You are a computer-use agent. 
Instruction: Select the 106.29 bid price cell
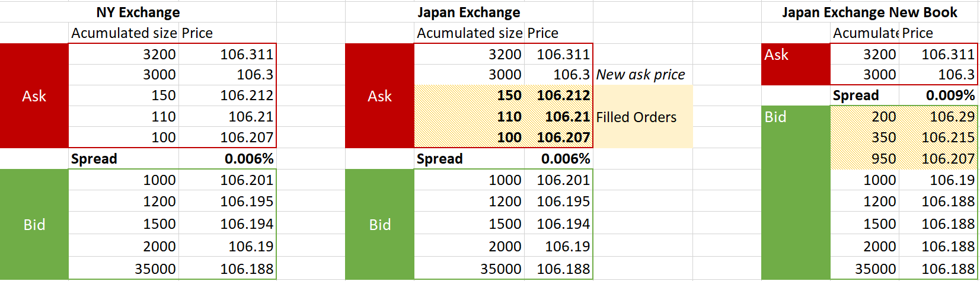point(952,117)
